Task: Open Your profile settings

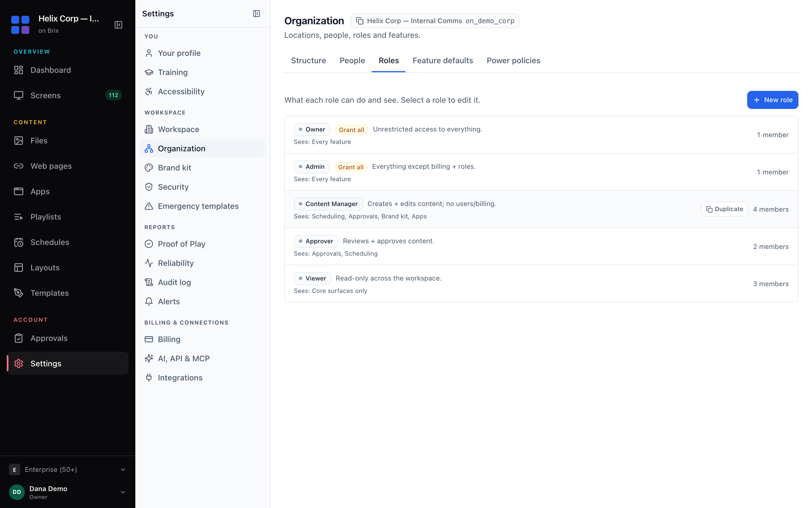Action: tap(203, 53)
